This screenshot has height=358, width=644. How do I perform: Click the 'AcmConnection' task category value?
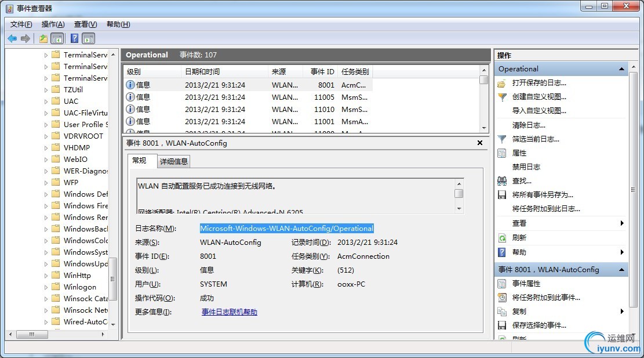[363, 256]
